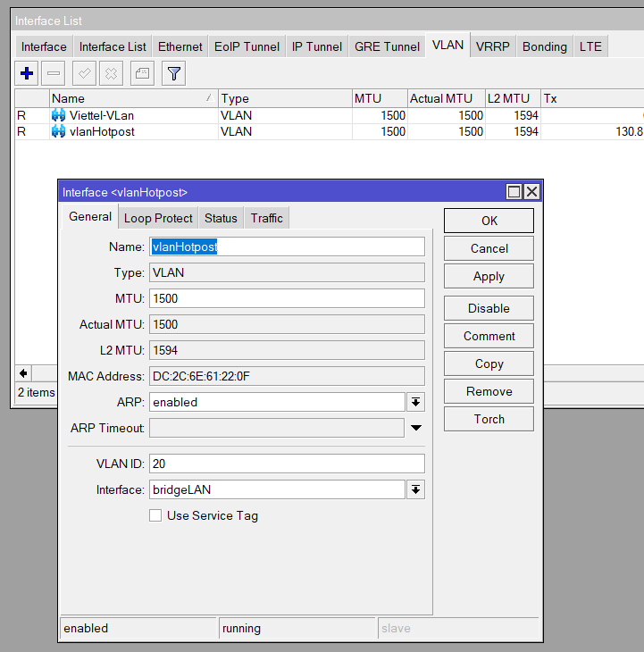Switch to the Loop Protect tab
644x652 pixels.
pos(158,218)
